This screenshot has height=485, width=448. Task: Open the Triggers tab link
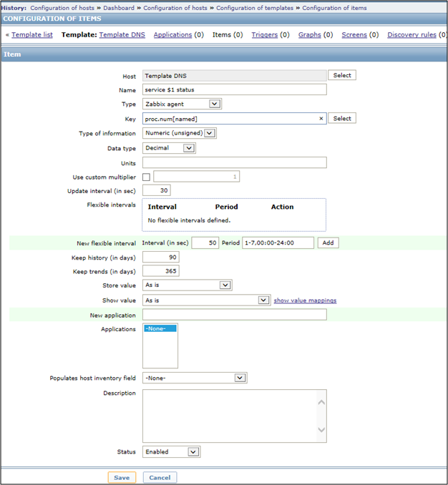click(265, 34)
